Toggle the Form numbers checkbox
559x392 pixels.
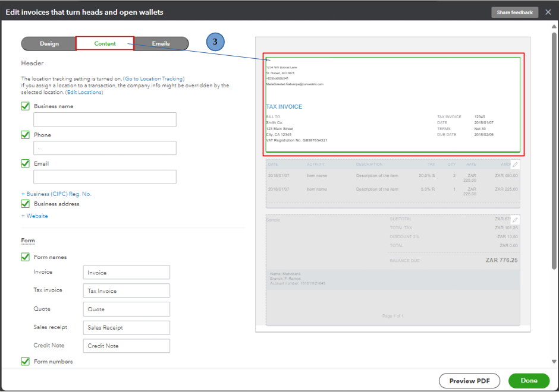tap(26, 361)
